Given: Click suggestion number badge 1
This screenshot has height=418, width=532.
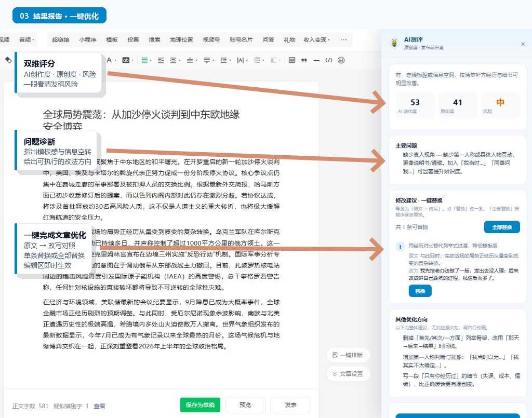Looking at the screenshot, I should pyautogui.click(x=400, y=247).
